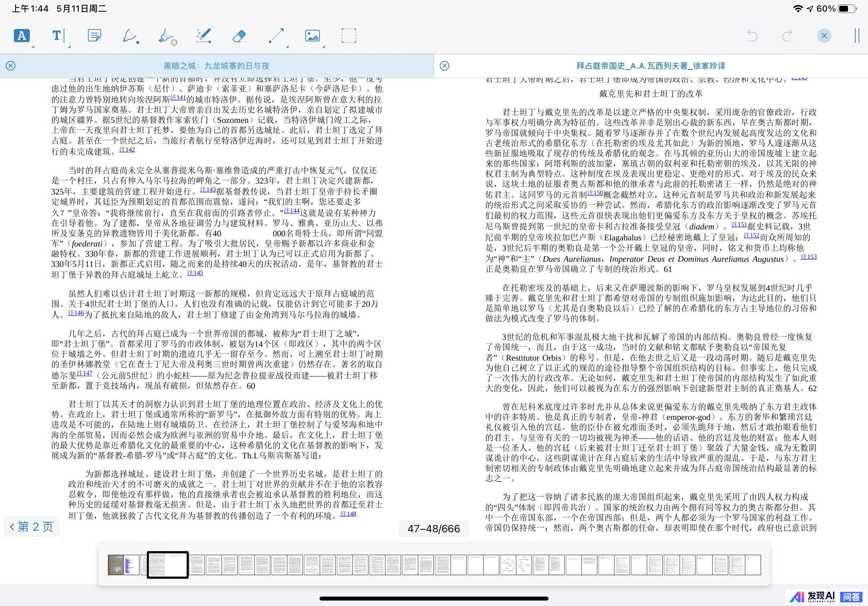Redo the annotation action
This screenshot has width=868, height=606.
(787, 36)
